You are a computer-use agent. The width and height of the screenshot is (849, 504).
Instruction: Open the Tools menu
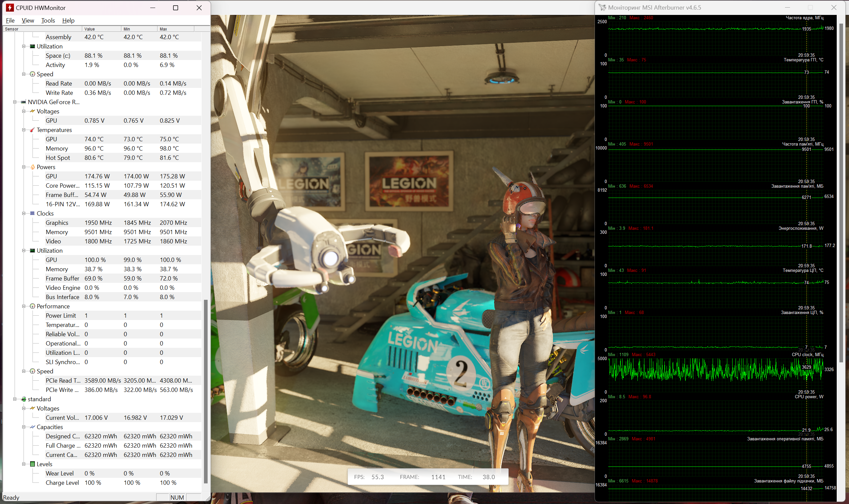coord(48,20)
